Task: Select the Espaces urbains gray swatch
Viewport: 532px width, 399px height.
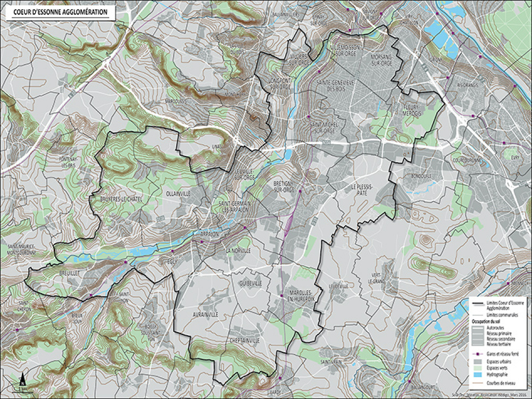Action: pyautogui.click(x=477, y=361)
